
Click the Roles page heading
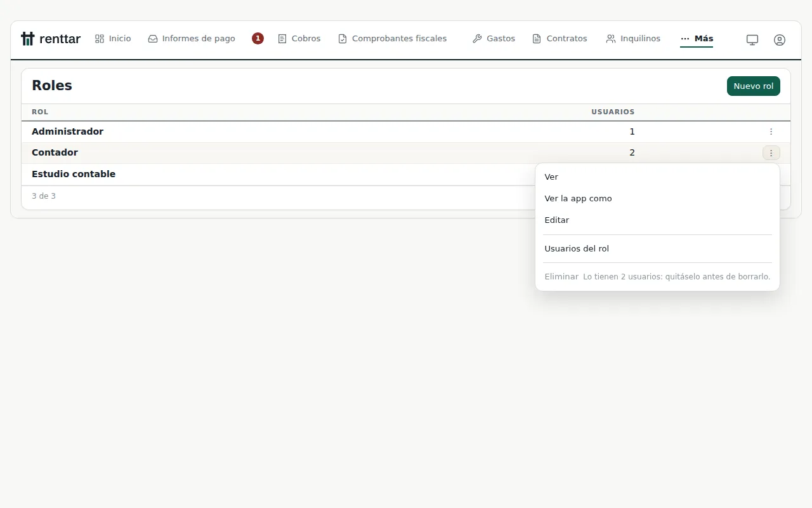coord(52,86)
